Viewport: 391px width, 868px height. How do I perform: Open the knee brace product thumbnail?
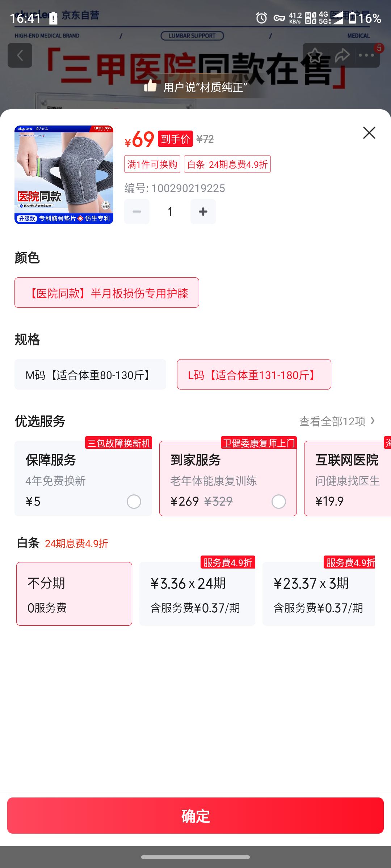pyautogui.click(x=64, y=175)
